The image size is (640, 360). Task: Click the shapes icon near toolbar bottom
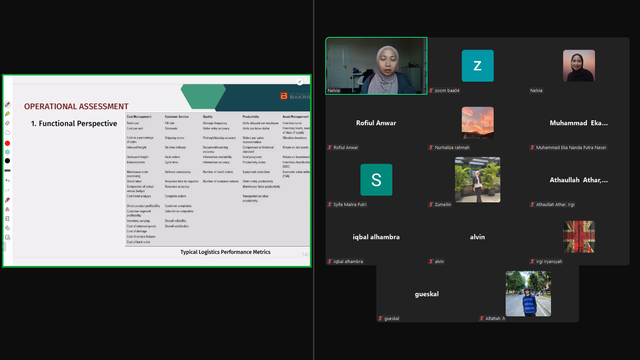pyautogui.click(x=7, y=228)
